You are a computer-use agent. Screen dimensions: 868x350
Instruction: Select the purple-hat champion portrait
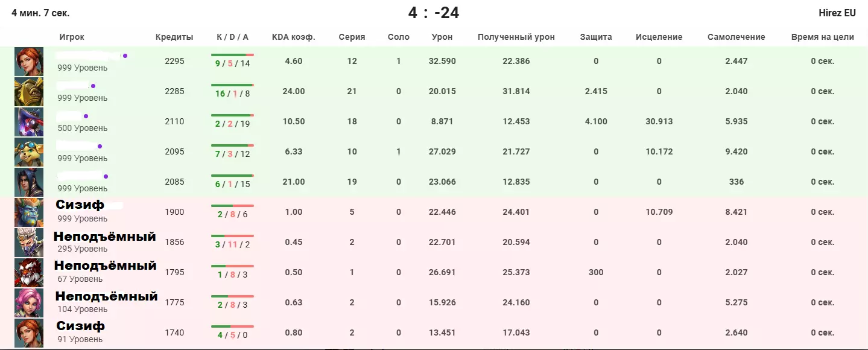point(29,122)
